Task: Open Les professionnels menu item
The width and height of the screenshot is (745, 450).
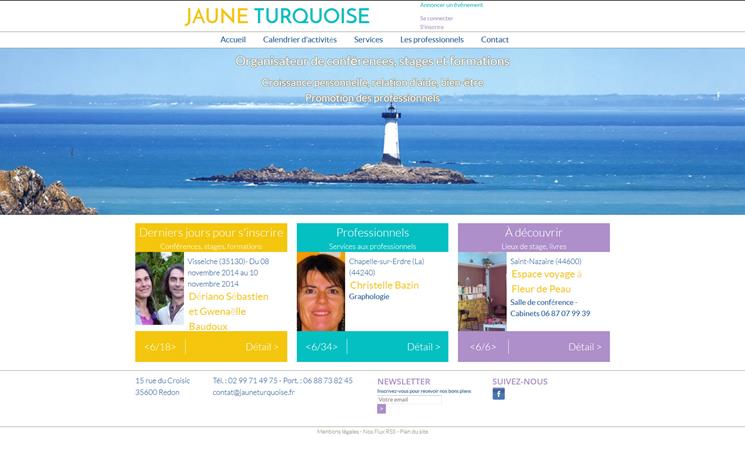Action: (x=432, y=40)
